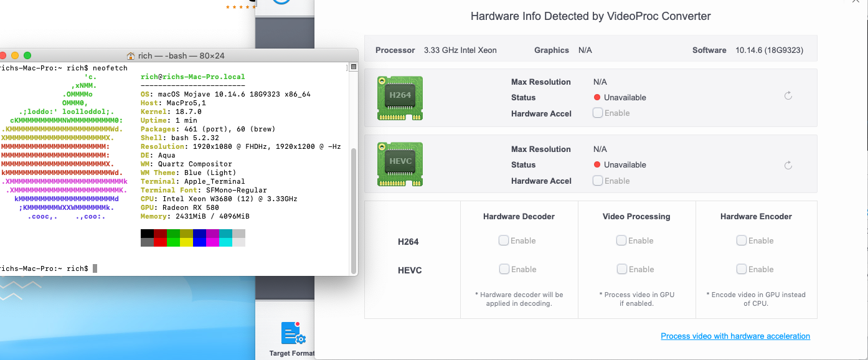The height and width of the screenshot is (360, 868).
Task: Click the red status dot beside HEVC Unavailable
Action: (x=597, y=164)
